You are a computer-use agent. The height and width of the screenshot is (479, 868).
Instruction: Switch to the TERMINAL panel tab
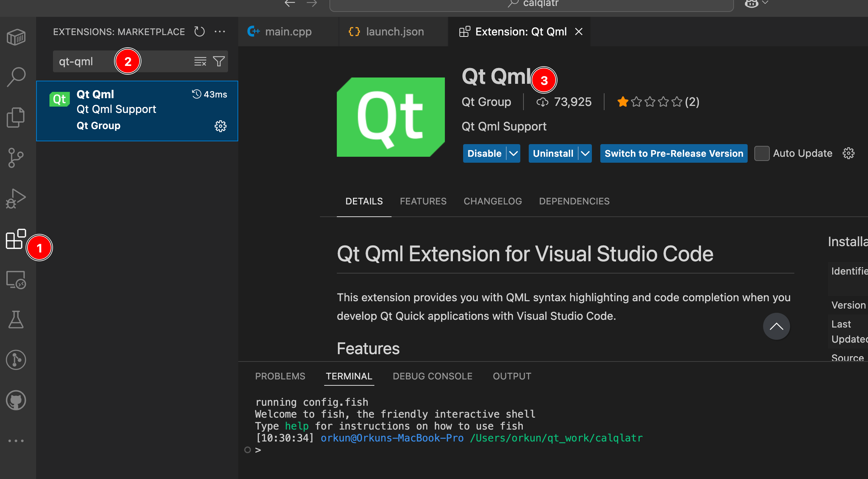tap(349, 376)
